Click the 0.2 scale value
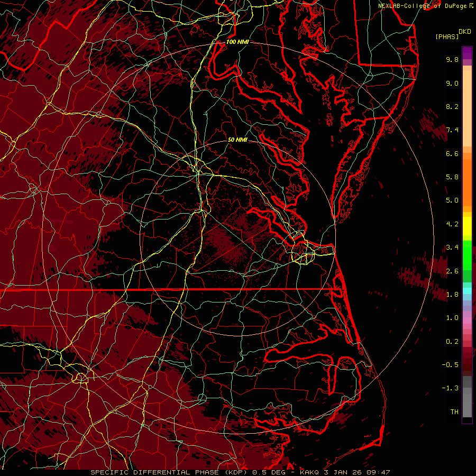 point(452,342)
